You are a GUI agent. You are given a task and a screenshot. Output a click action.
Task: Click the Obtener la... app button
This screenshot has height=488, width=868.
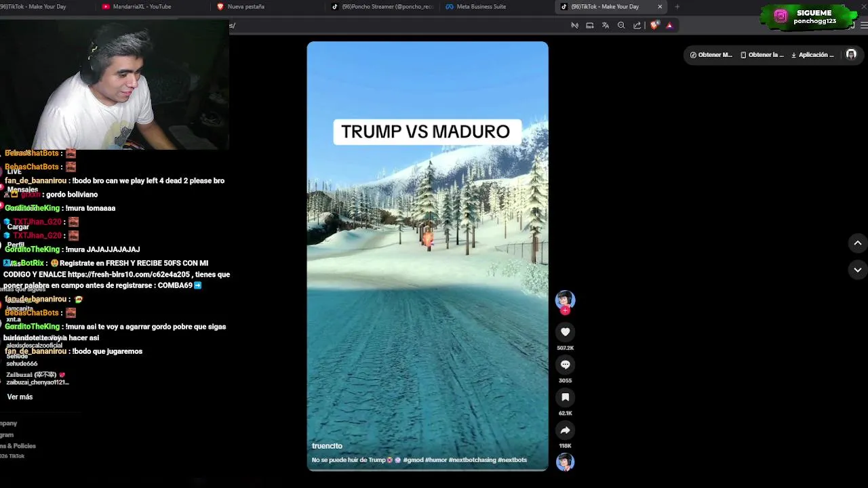762,55
